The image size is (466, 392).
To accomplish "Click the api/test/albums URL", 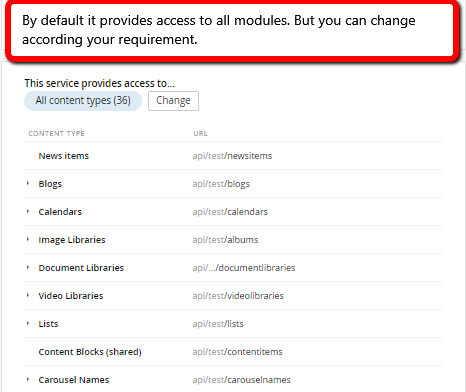I will click(225, 240).
